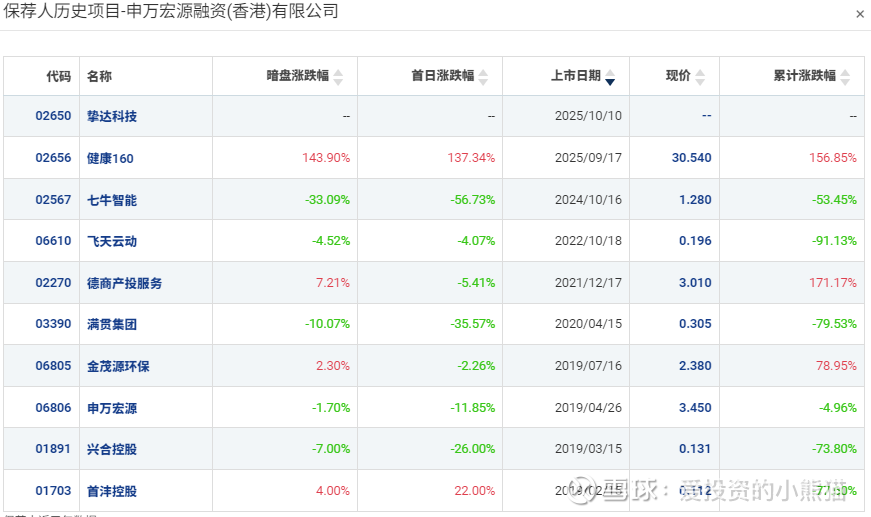
Task: Open 金茂源环保 stock page
Action: [x=118, y=366]
